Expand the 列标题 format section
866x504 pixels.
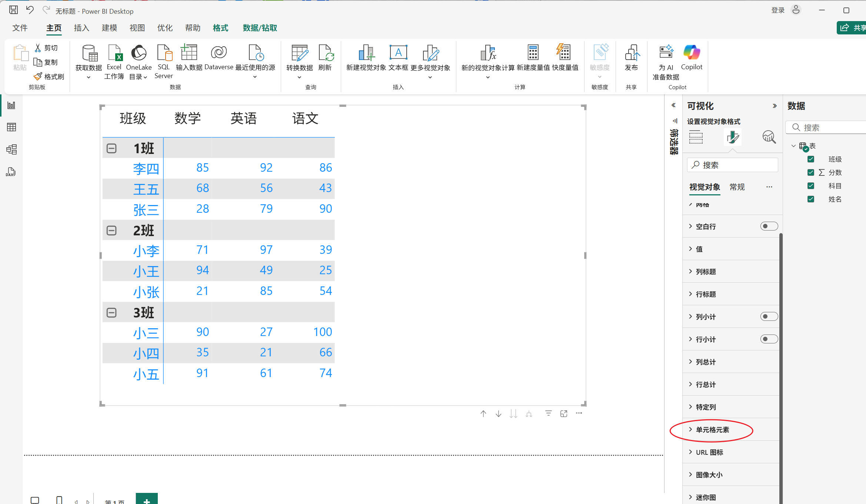(706, 272)
